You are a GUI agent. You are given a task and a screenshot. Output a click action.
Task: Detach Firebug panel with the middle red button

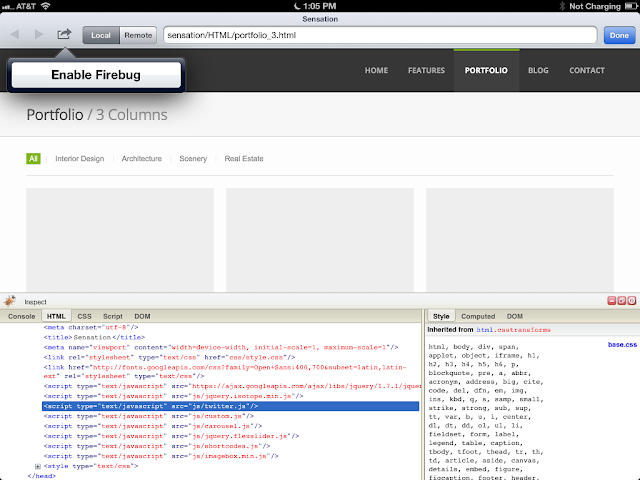(622, 301)
